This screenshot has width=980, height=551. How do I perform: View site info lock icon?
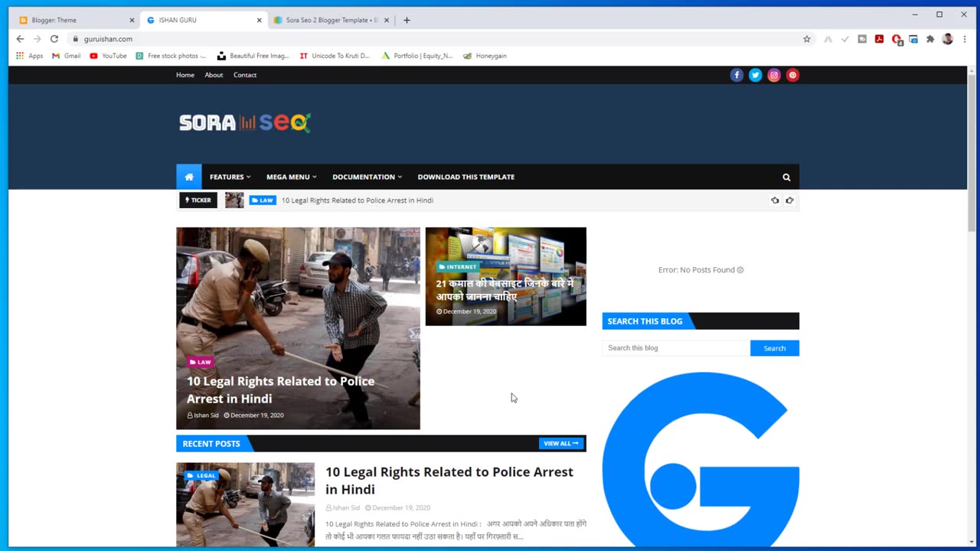coord(75,39)
